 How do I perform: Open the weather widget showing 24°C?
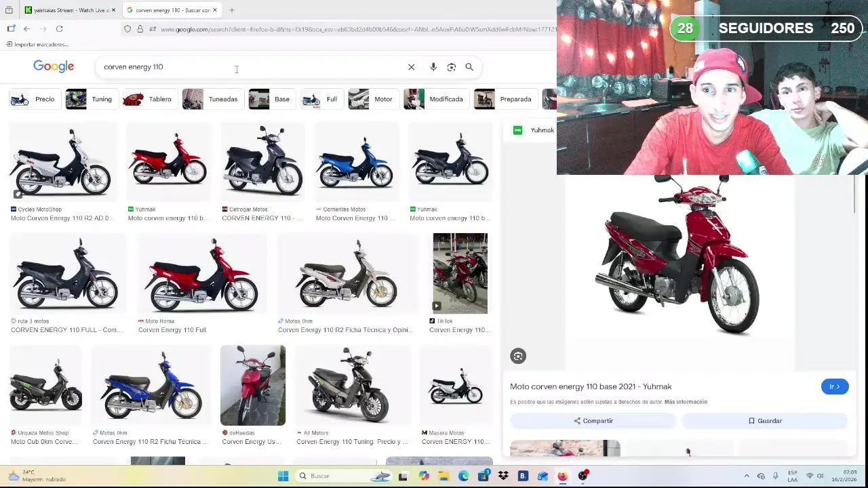click(37, 476)
